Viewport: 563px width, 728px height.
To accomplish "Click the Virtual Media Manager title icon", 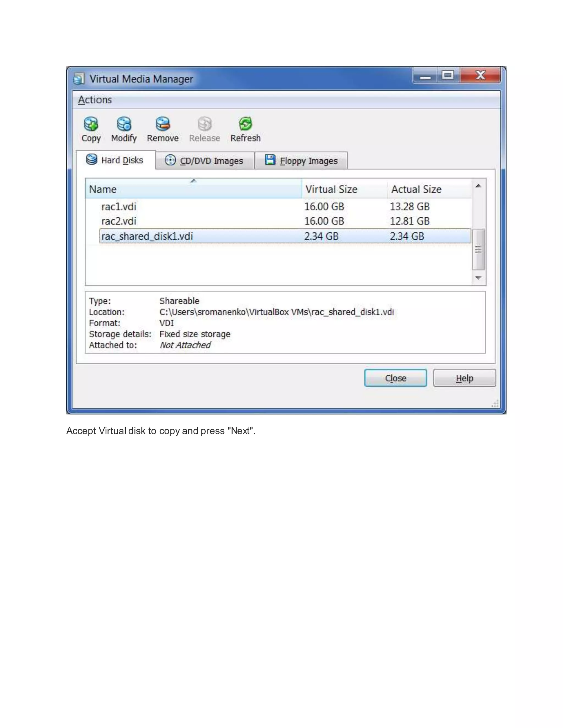I will (79, 79).
